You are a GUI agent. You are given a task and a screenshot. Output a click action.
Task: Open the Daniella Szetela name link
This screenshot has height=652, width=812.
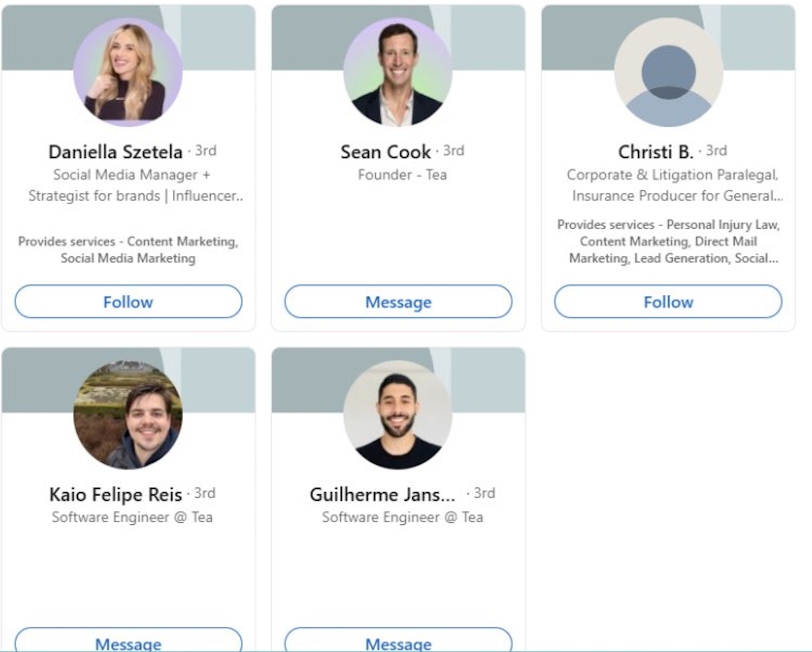116,152
